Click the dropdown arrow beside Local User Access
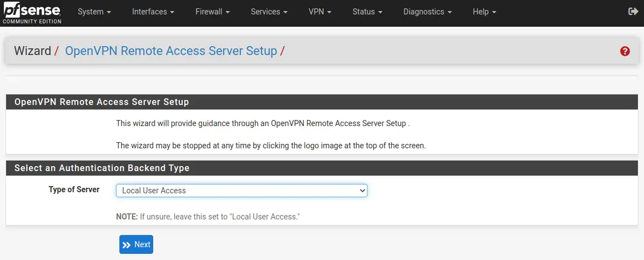This screenshot has height=260, width=644. (x=362, y=191)
